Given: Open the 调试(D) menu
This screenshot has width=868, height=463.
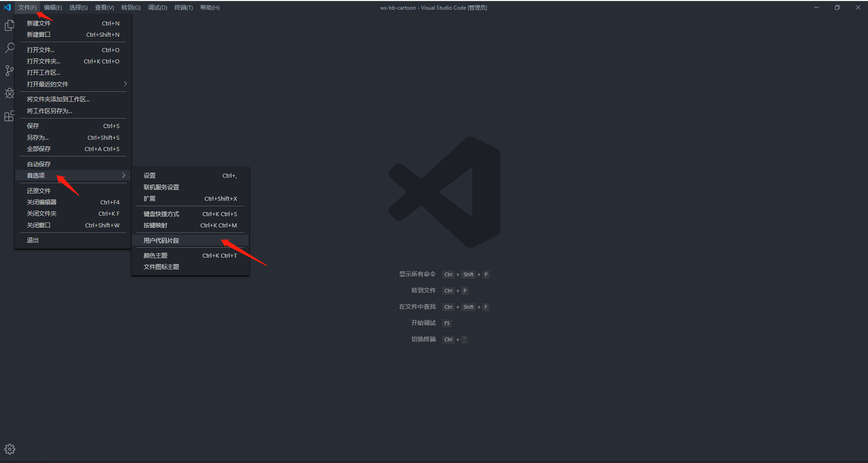Looking at the screenshot, I should click(x=158, y=7).
